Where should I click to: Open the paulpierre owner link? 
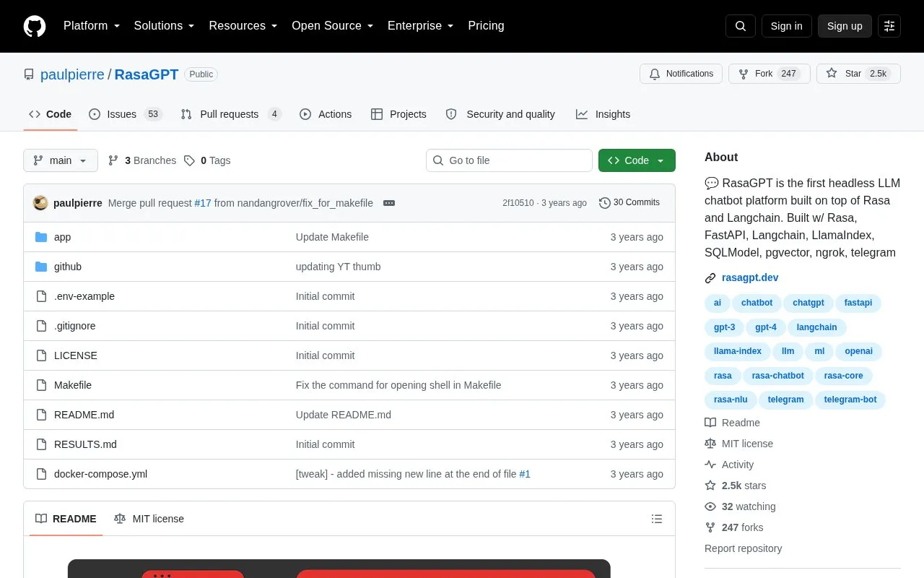pyautogui.click(x=72, y=74)
